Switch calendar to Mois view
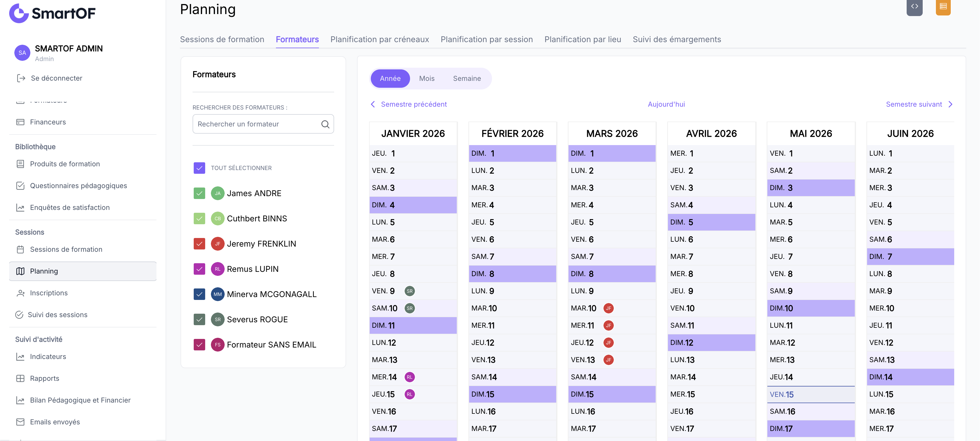 click(x=426, y=79)
